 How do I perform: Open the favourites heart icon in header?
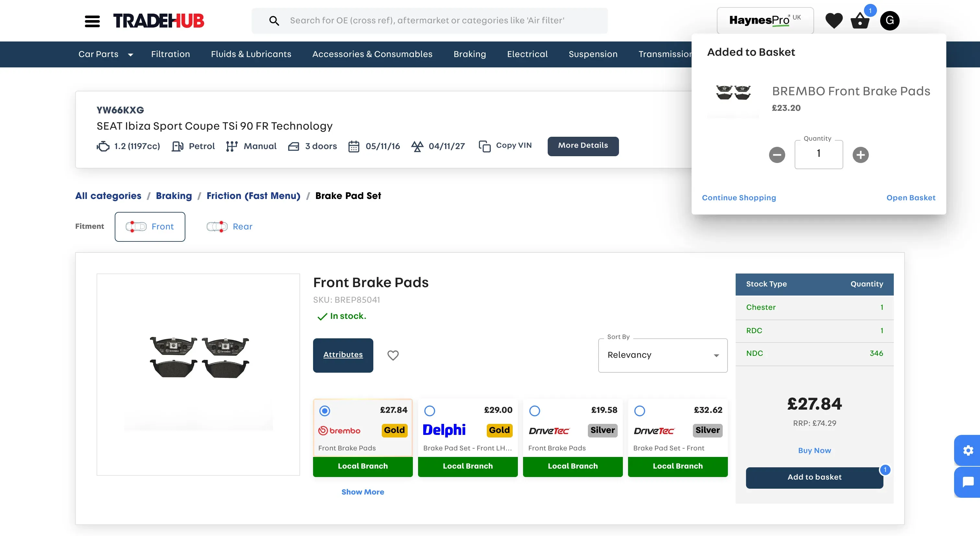pyautogui.click(x=834, y=20)
